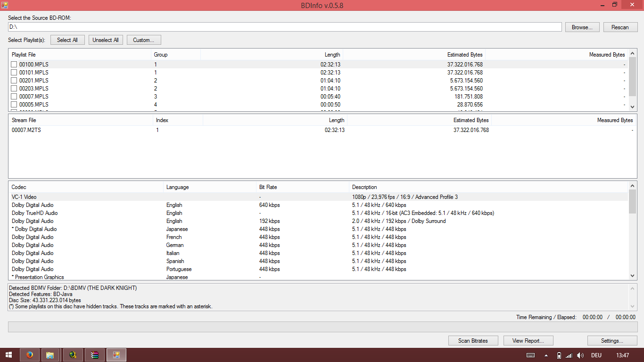Click the Codec column header

86,187
